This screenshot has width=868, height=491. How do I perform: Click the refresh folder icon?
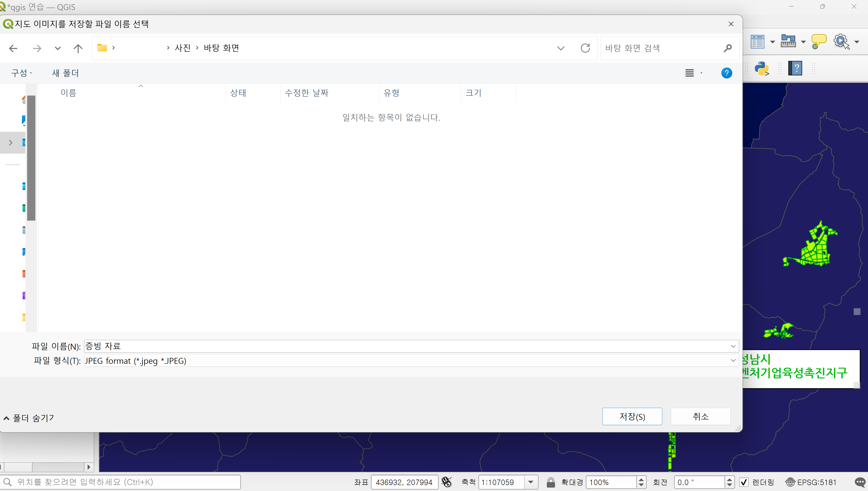(585, 48)
